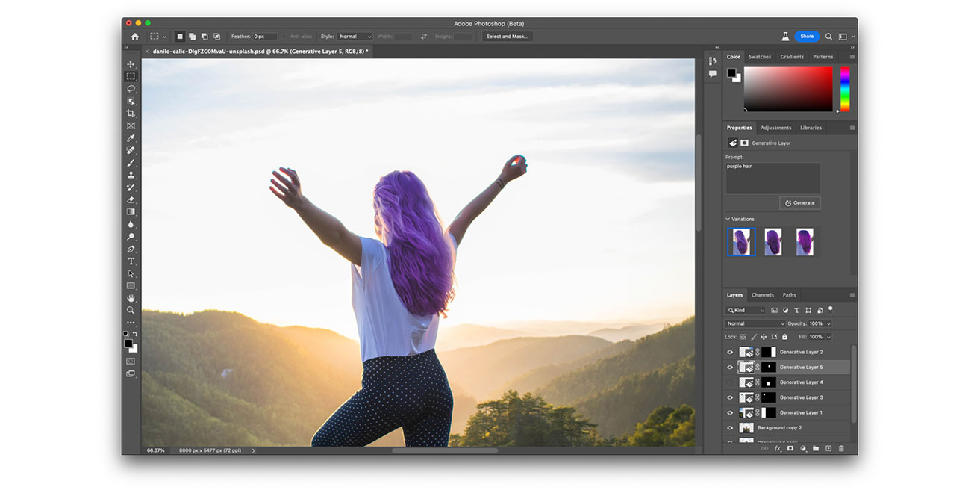
Task: Open the Kind filter dropdown
Action: coord(746,310)
